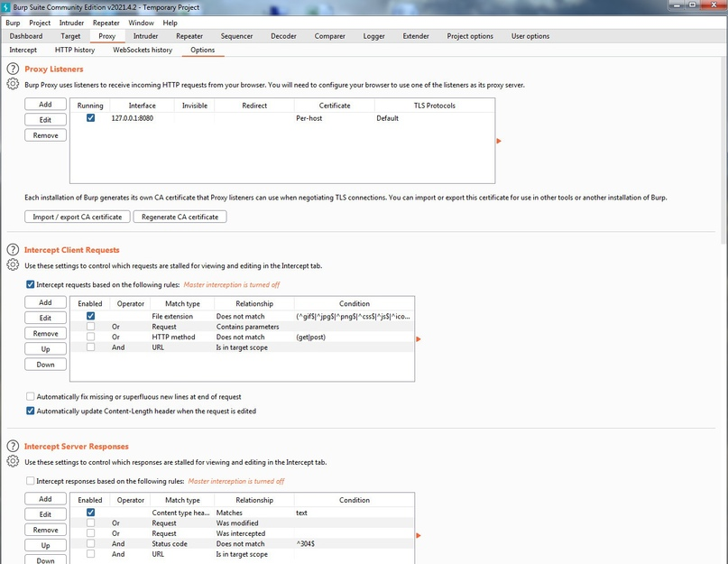This screenshot has width=728, height=564.
Task: Open the Intercept Server Responses gear icon
Action: pyautogui.click(x=13, y=461)
